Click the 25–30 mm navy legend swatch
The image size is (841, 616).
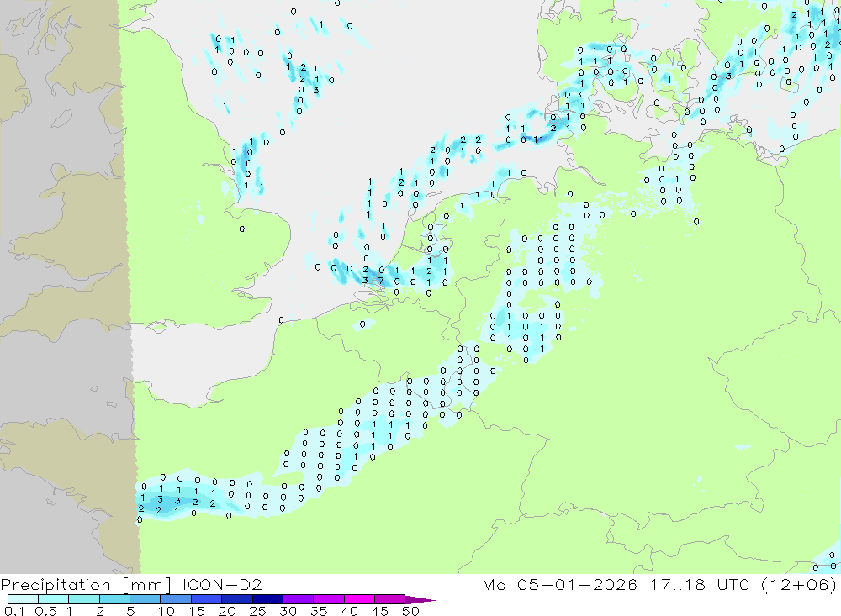pos(267,599)
